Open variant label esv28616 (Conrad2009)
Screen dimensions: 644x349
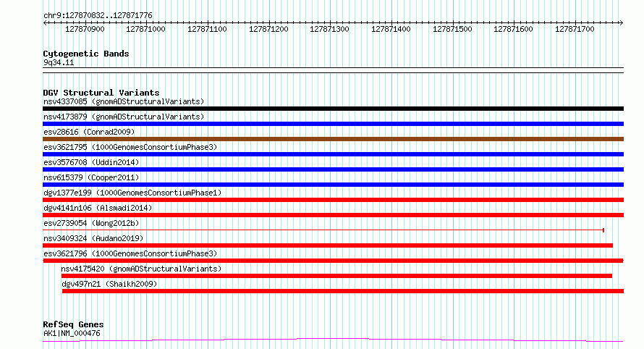click(89, 132)
